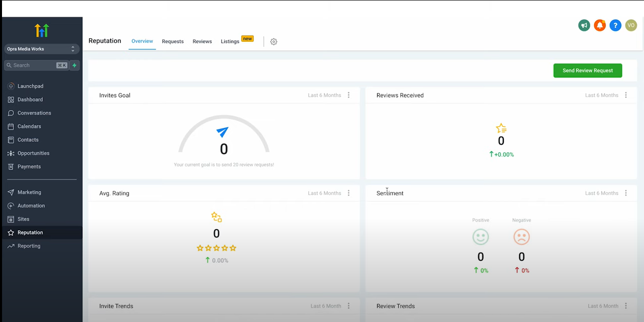Open Avg. Rating card options menu
The image size is (644, 322).
point(349,193)
